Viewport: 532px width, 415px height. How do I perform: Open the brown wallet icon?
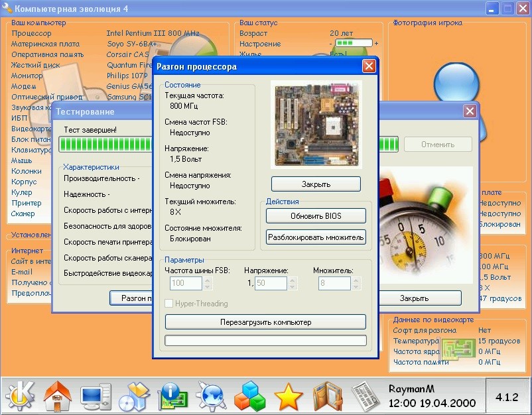[326, 396]
